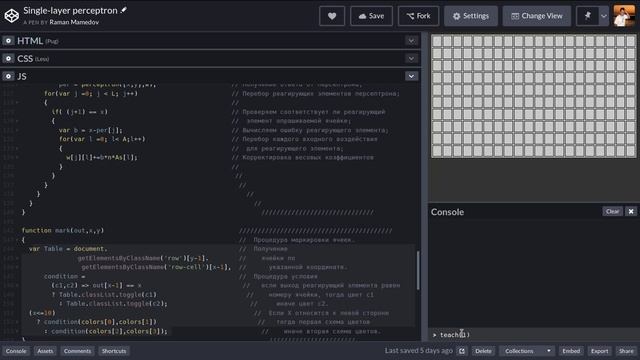This screenshot has width=640, height=360.
Task: Click the JS editor vertical scrollbar
Action: click(x=418, y=270)
